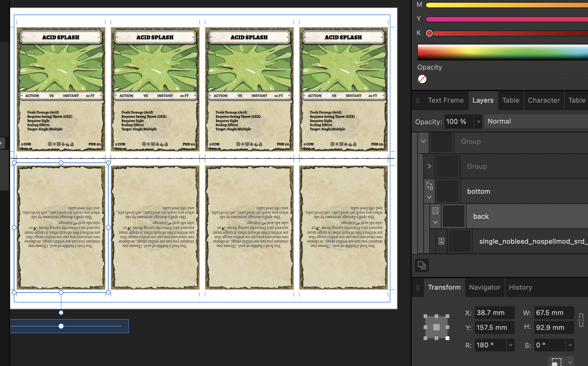The width and height of the screenshot is (588, 366).
Task: Click the color Opacity slider track
Action: 509,79
